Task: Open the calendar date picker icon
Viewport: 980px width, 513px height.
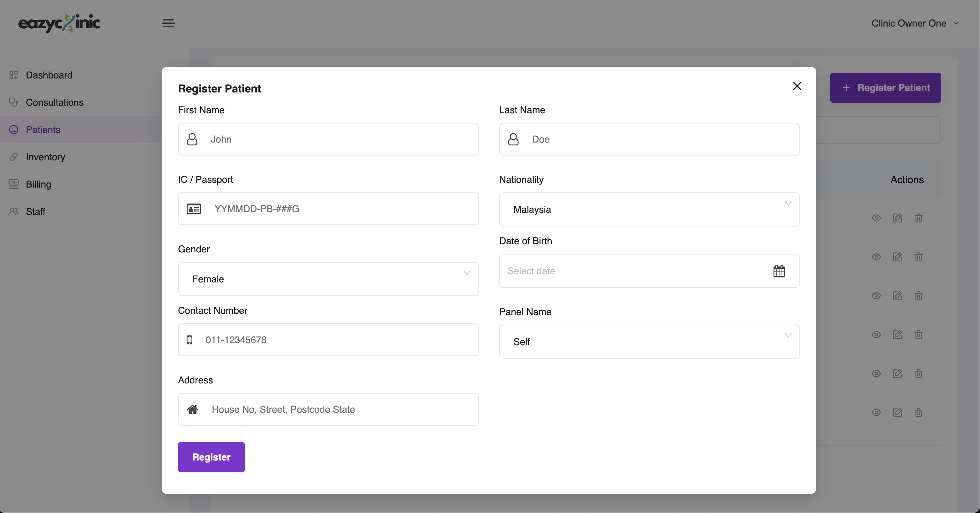Action: pos(779,271)
